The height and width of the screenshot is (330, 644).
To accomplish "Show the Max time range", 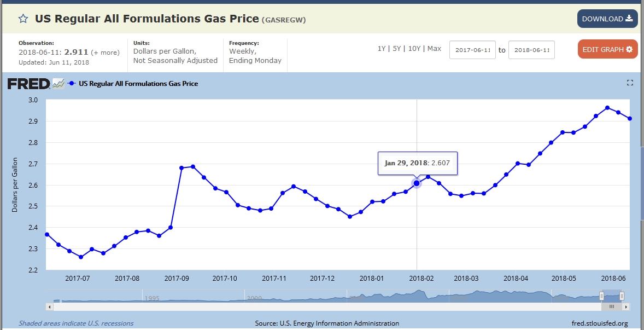I will 434,49.
